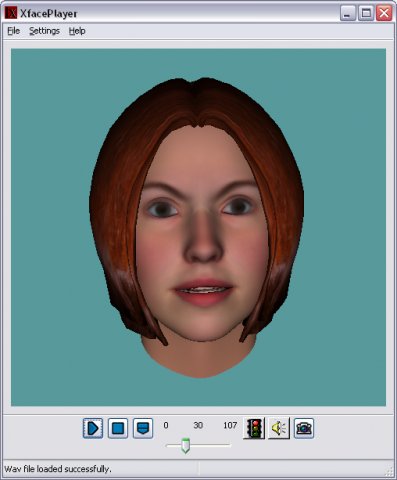Stop the animation with the square button
This screenshot has height=480, width=397.
pyautogui.click(x=118, y=428)
